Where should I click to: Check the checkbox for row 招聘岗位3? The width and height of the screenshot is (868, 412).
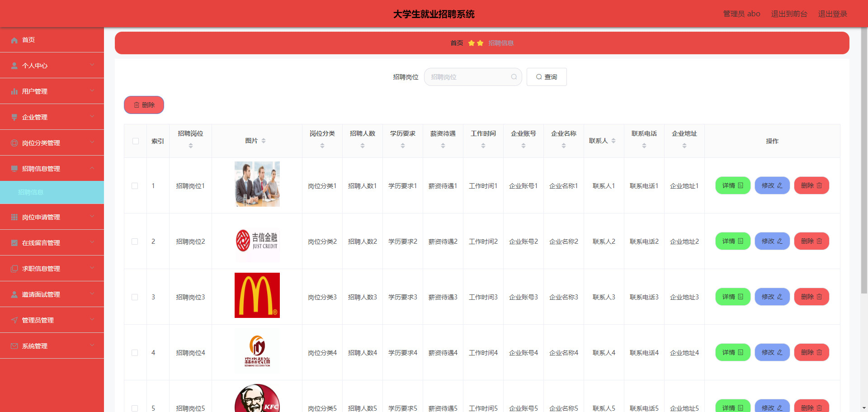pyautogui.click(x=135, y=297)
